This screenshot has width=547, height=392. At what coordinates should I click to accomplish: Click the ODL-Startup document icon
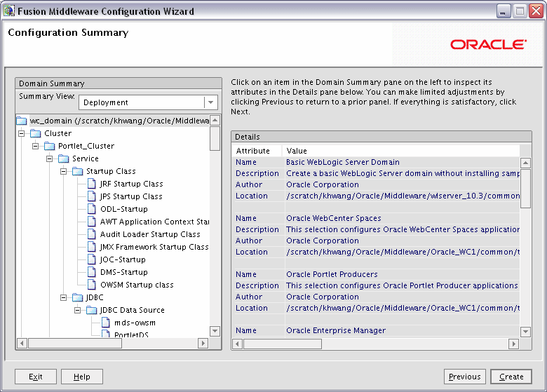tap(92, 208)
